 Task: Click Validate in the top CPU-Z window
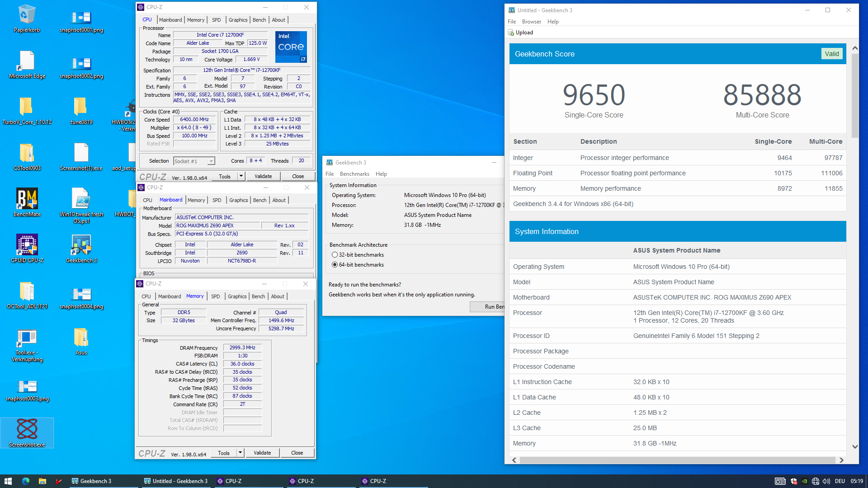(263, 176)
